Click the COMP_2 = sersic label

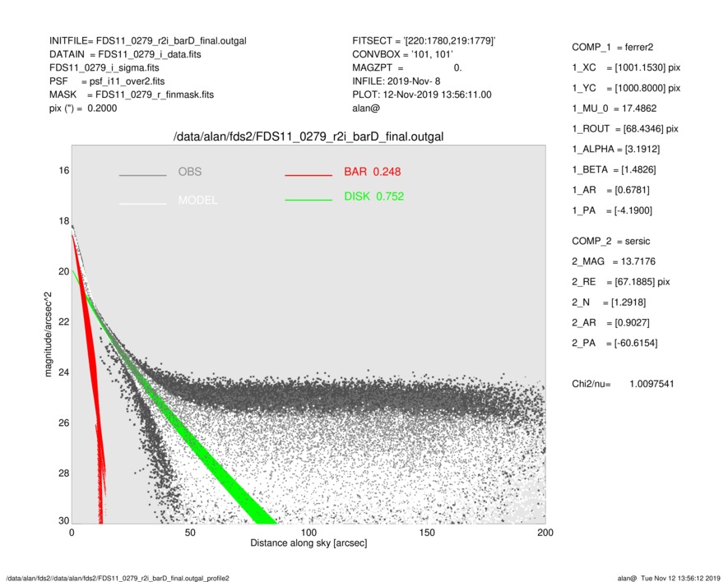(x=610, y=242)
